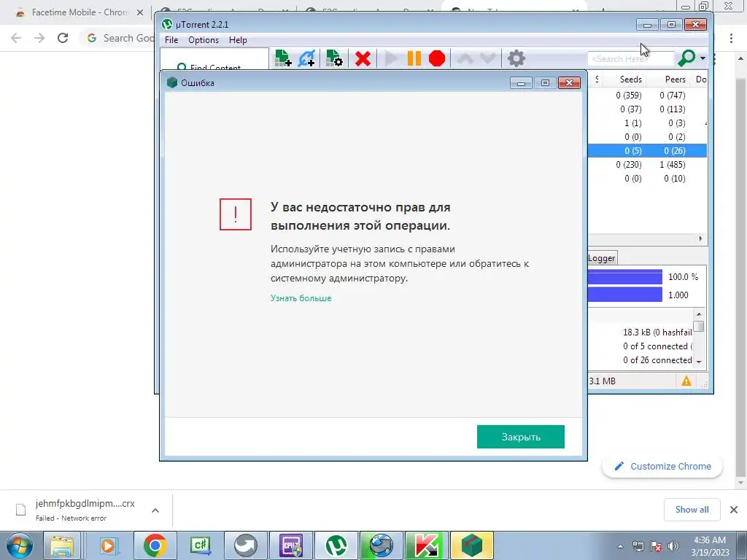This screenshot has height=560, width=747.
Task: Click the Chrome address bar Search Google
Action: [119, 38]
